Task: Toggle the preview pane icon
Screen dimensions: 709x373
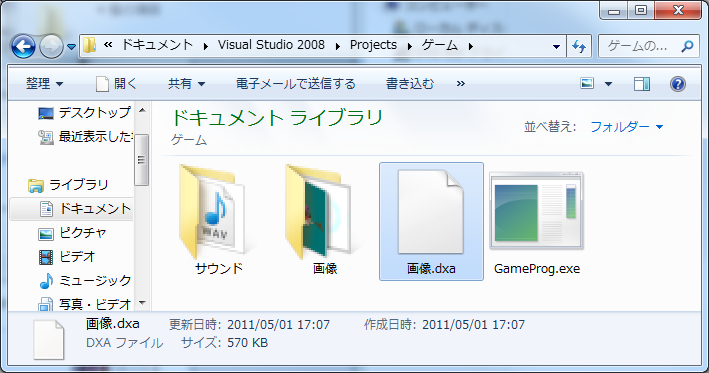Action: pos(642,84)
